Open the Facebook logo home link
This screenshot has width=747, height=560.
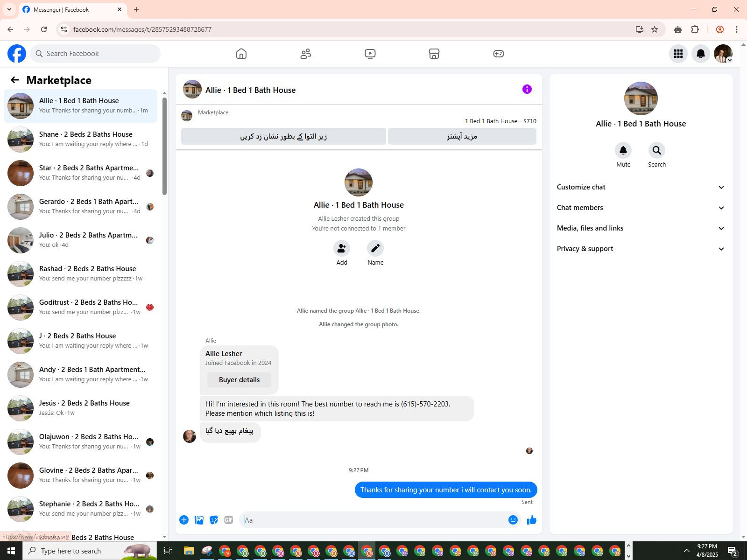pyautogui.click(x=17, y=54)
